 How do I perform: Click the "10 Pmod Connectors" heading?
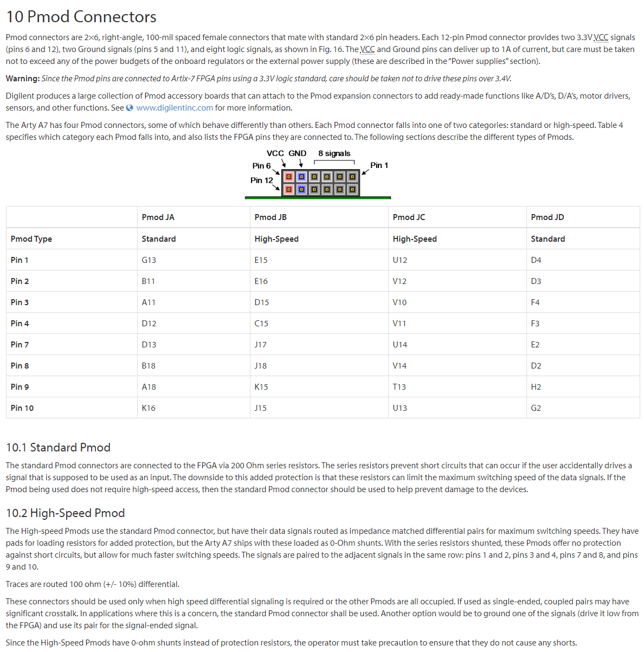coord(81,17)
